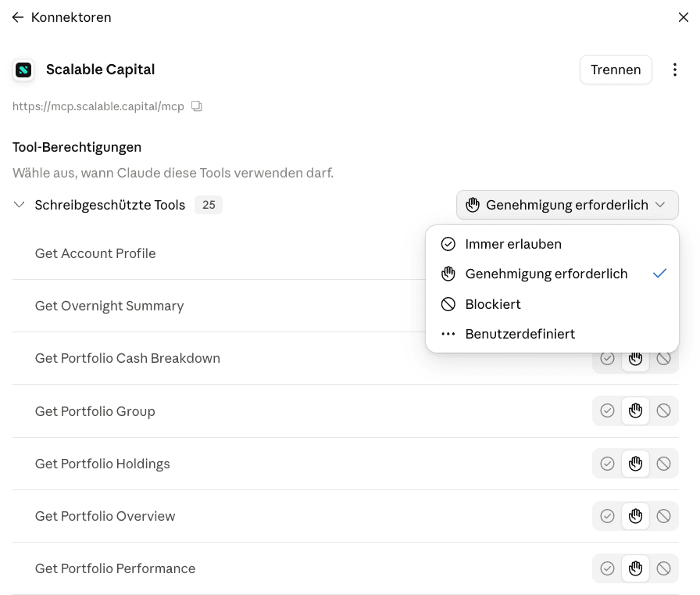
Task: Click the tools count badge 25
Action: tap(209, 205)
